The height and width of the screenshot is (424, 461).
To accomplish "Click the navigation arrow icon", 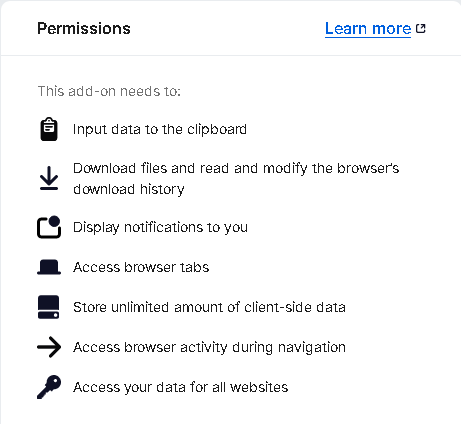I will (x=49, y=347).
